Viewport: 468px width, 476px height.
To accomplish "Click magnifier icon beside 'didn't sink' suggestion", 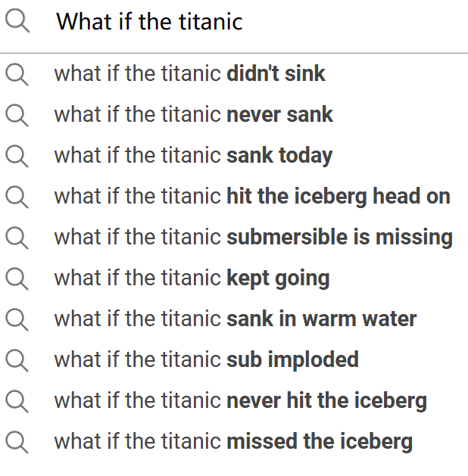I will (17, 74).
